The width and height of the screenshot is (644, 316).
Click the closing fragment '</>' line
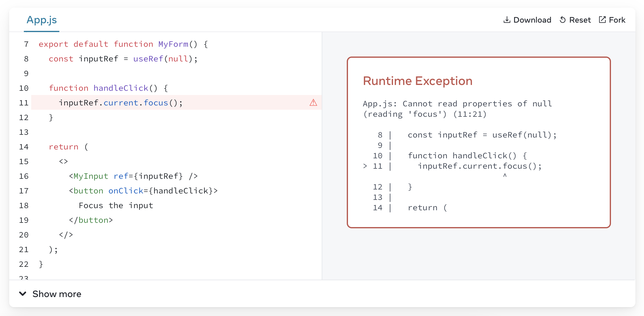66,235
